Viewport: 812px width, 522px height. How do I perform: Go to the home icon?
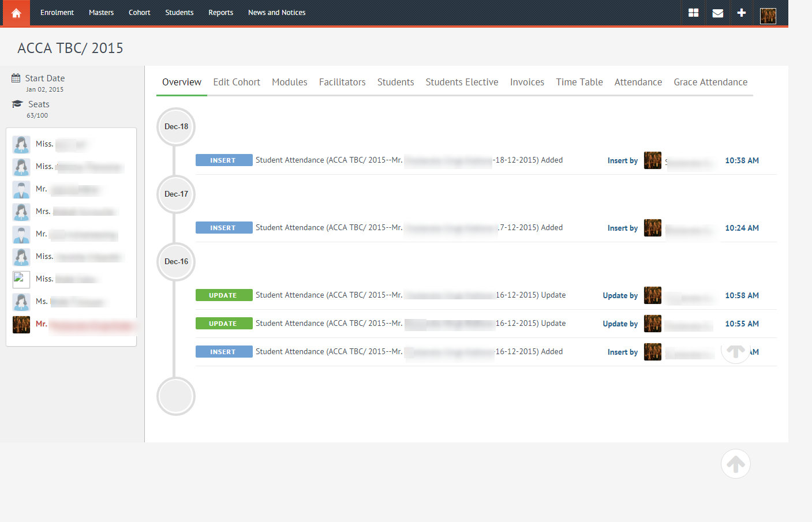click(16, 13)
